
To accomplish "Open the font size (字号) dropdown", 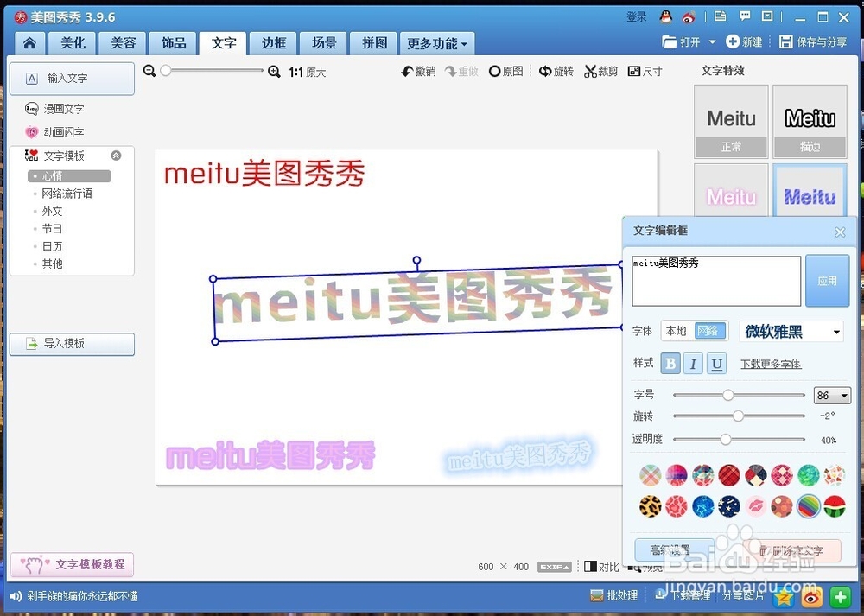I will 832,395.
